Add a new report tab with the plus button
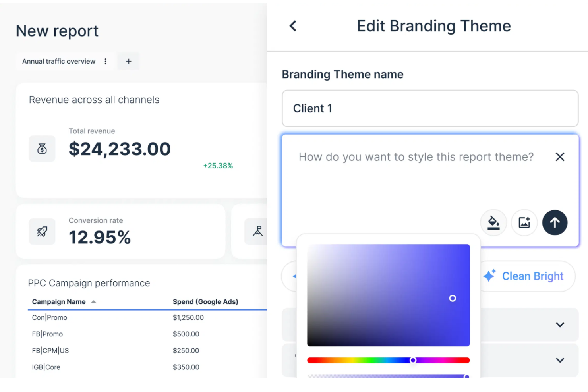 (x=128, y=61)
